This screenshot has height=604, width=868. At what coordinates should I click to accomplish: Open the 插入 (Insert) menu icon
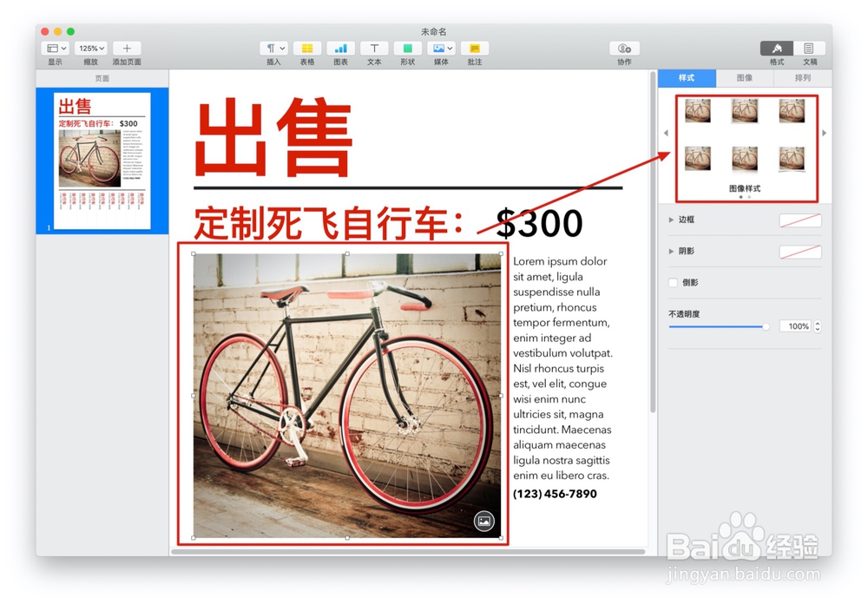274,49
